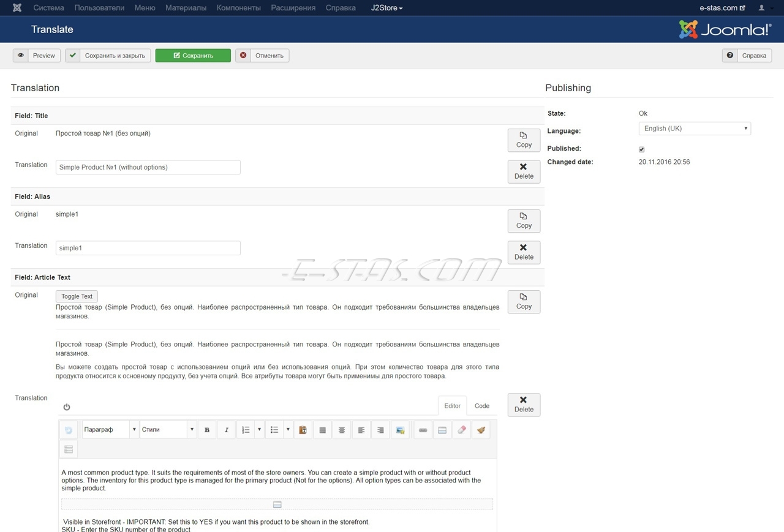Open the Language dropdown showing English (UK)
Screen dimensions: 784x532
pyautogui.click(x=695, y=129)
